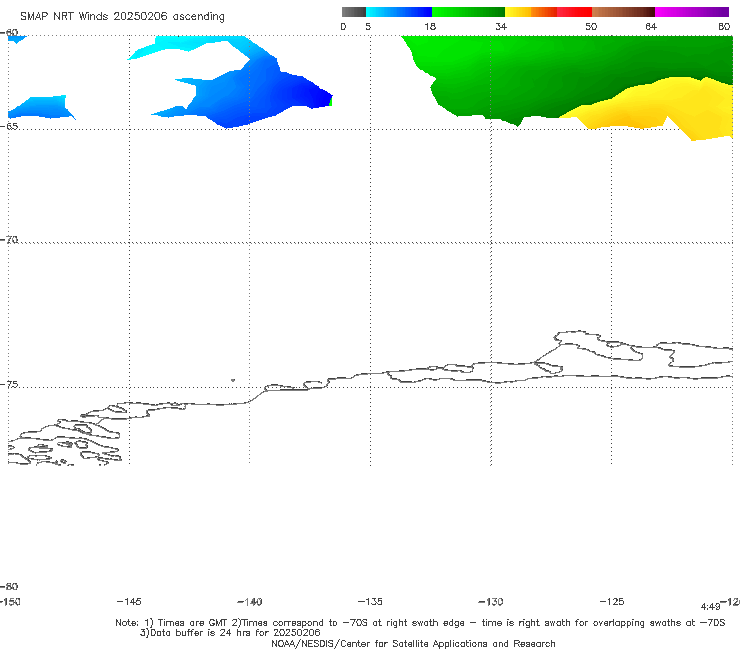740x650 pixels.
Task: Click the brown segment of the color bar
Action: pos(623,12)
